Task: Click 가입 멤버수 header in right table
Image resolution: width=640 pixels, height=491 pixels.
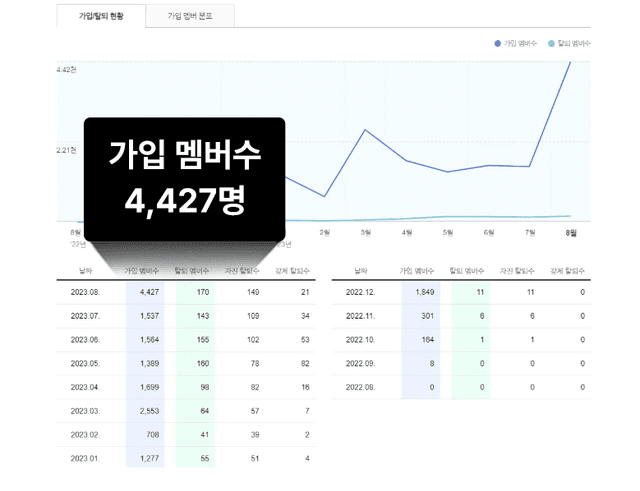Action: point(419,270)
